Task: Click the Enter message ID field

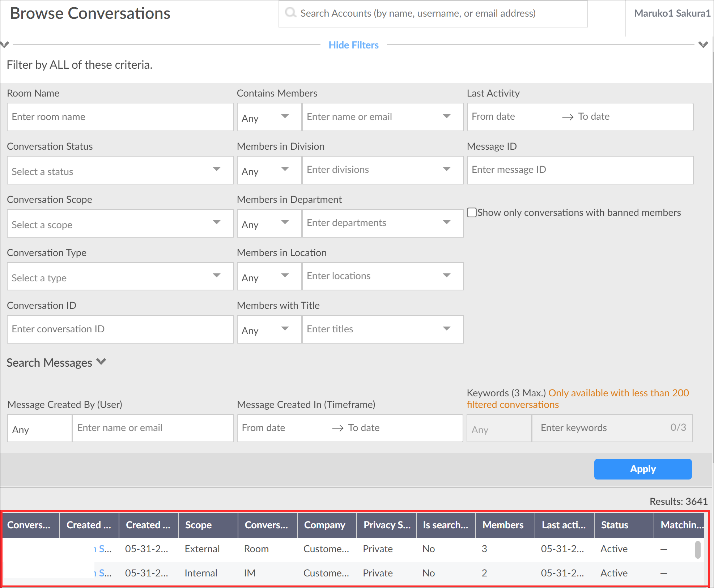Action: click(579, 170)
